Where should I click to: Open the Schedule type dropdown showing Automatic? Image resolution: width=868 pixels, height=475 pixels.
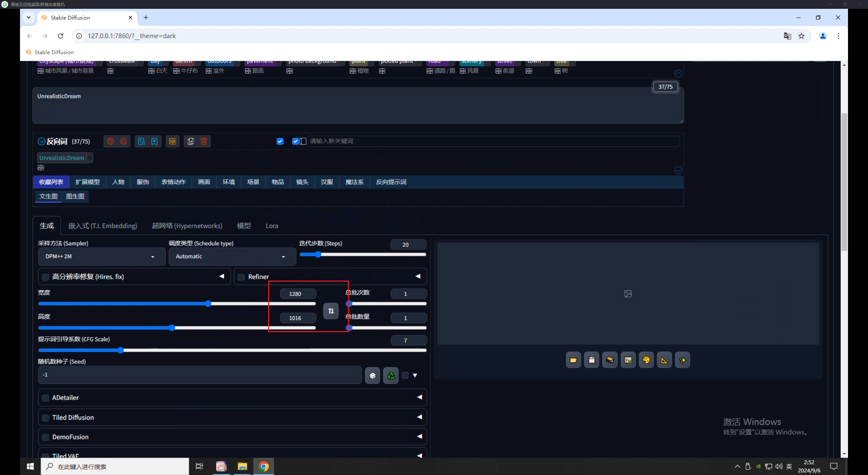[232, 257]
